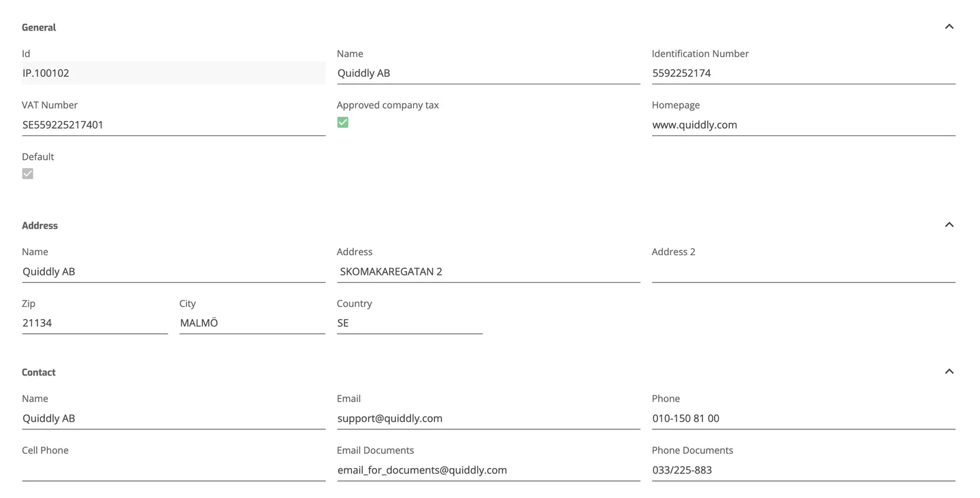Collapse the Contact section chevron

tap(949, 371)
